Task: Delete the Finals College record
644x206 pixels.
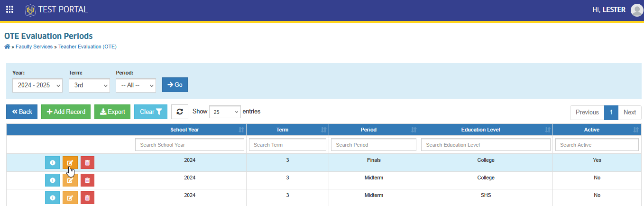Action: pos(87,163)
